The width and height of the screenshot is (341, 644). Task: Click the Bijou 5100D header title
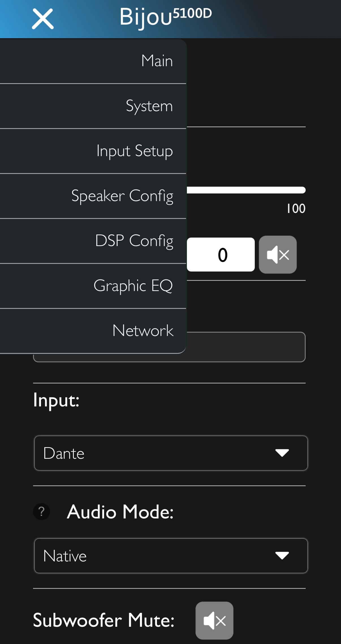(x=165, y=16)
